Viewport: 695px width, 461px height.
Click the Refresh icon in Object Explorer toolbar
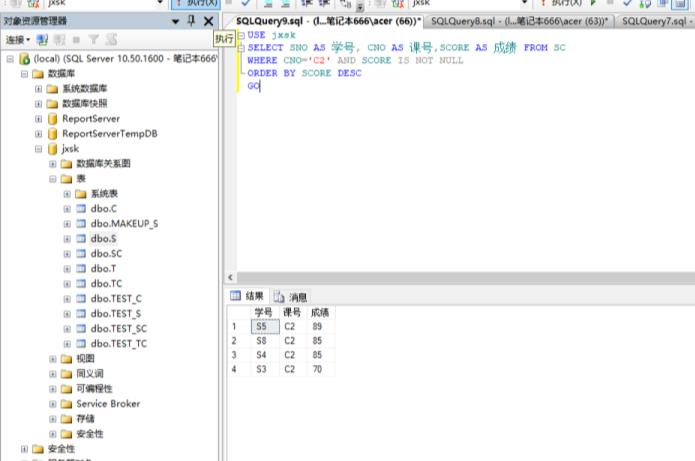click(111, 40)
